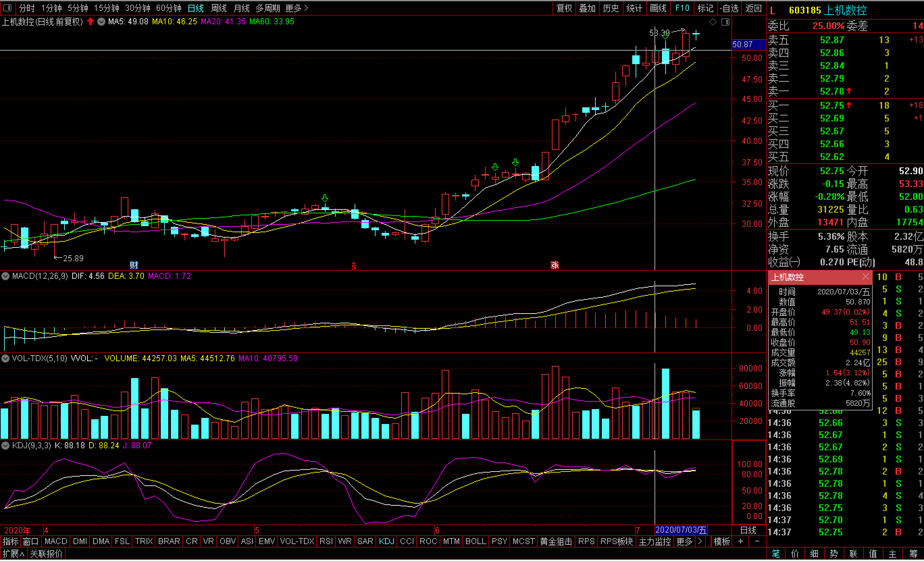The height and width of the screenshot is (561, 924).
Task: Switch to 30分钟 period
Action: (138, 8)
